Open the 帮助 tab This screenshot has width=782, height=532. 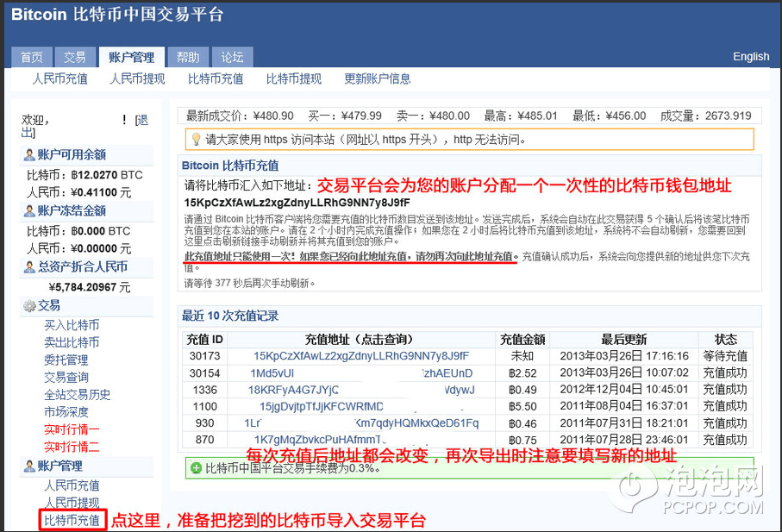[x=188, y=57]
